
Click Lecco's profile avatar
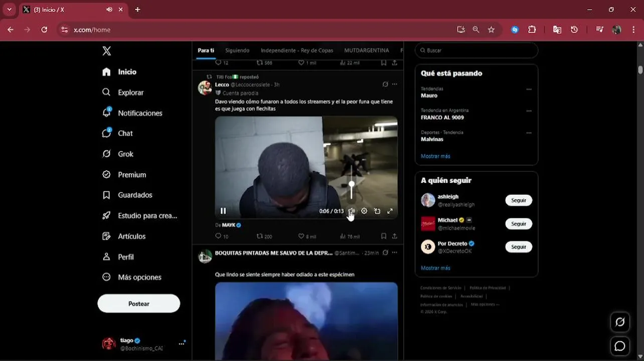[205, 88]
